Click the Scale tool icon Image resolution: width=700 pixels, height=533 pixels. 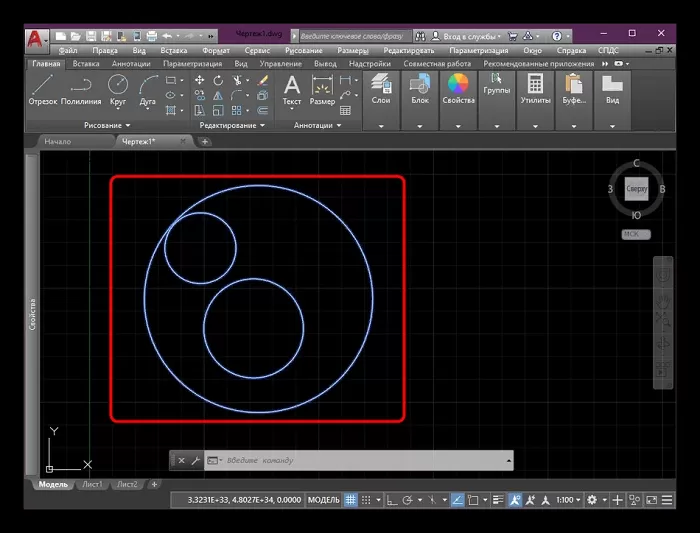pyautogui.click(x=218, y=110)
